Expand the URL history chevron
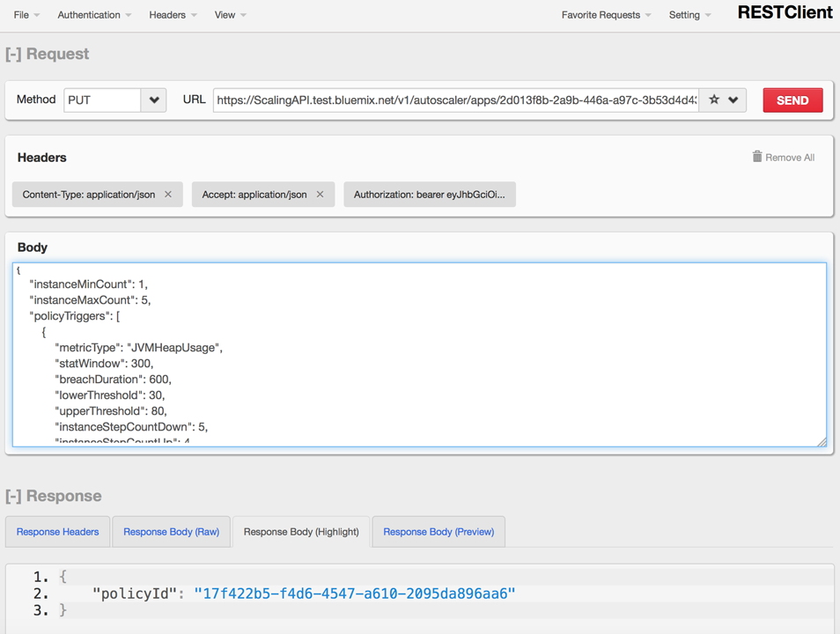Screen dimensions: 840x634 (x=733, y=100)
